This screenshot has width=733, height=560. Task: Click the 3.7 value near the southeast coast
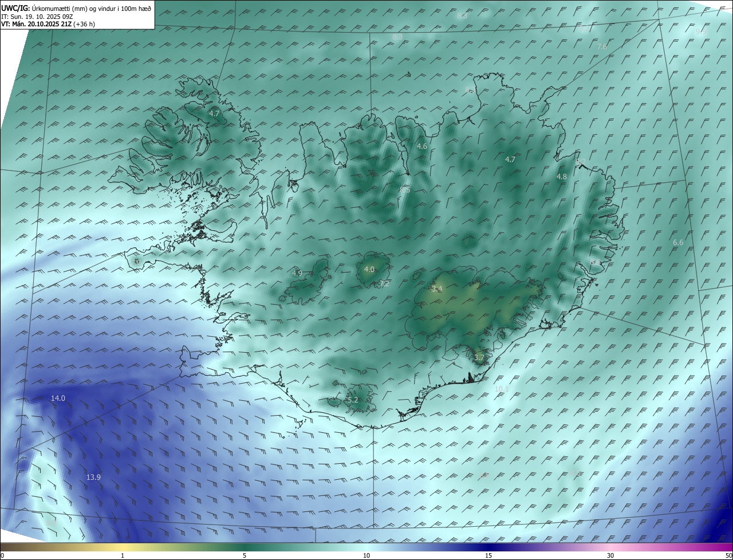[x=479, y=358]
